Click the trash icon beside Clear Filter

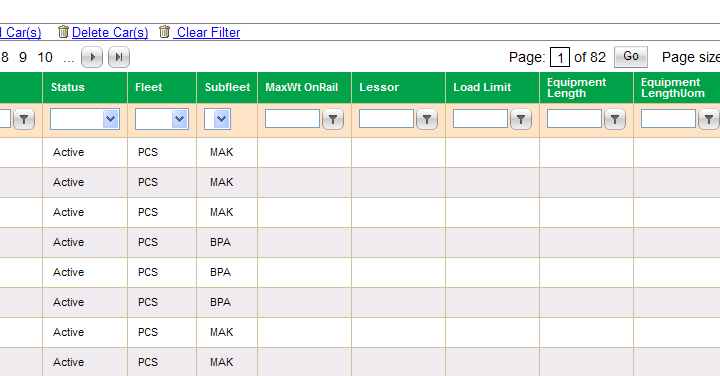click(x=164, y=32)
